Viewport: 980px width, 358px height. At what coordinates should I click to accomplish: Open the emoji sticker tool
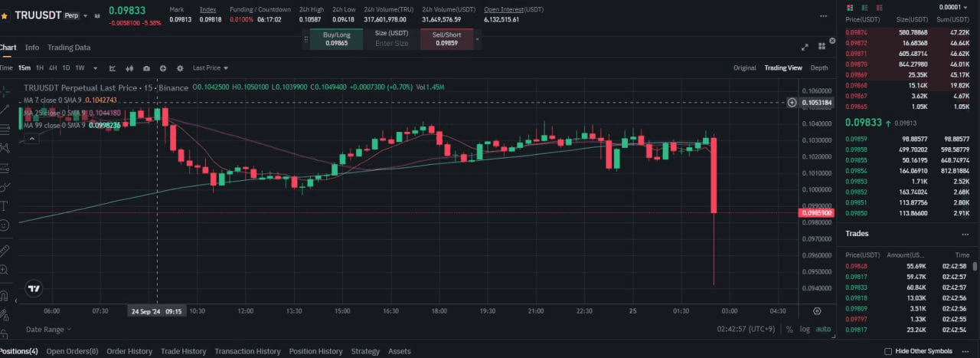5,225
